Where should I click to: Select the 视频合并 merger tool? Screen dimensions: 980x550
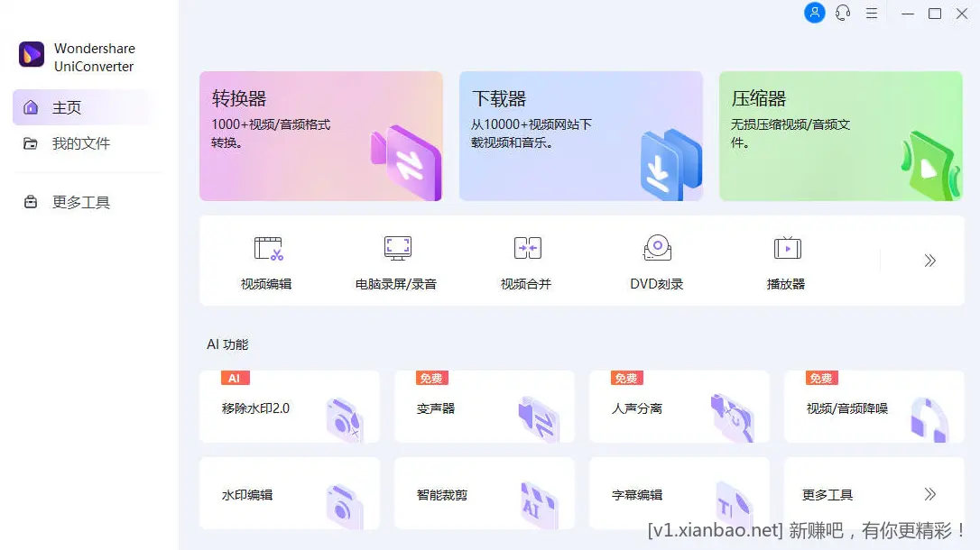pos(527,261)
